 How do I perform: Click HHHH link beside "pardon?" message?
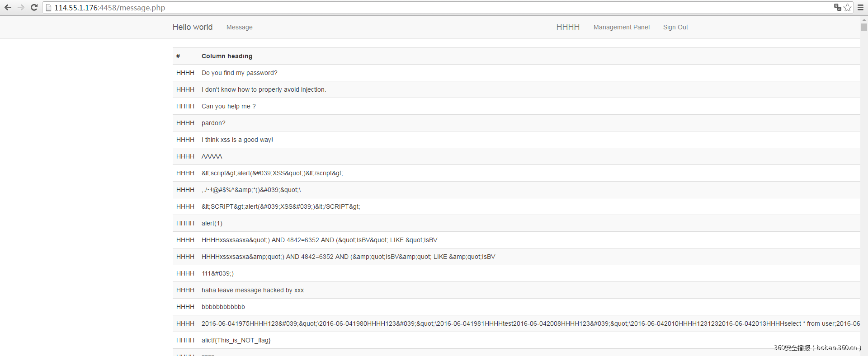[185, 123]
